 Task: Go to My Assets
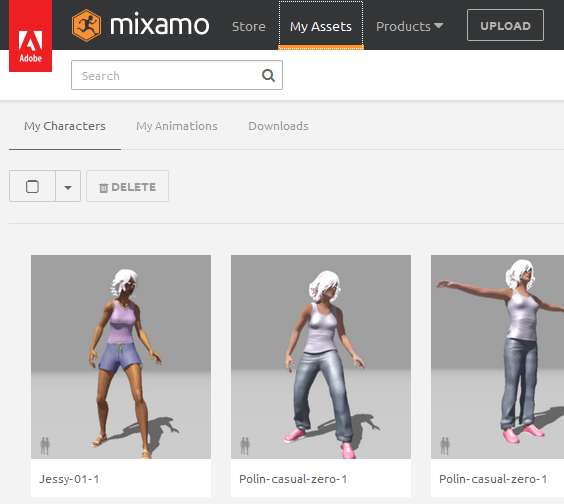[321, 25]
